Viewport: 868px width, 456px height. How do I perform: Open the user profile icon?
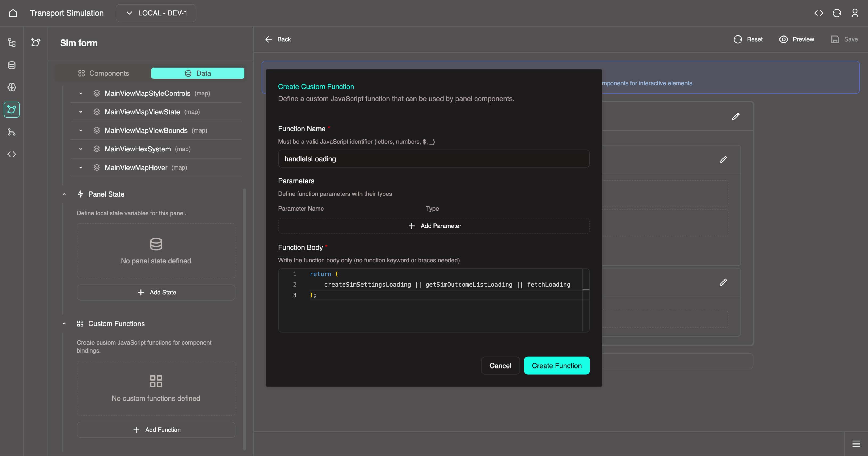coord(855,13)
